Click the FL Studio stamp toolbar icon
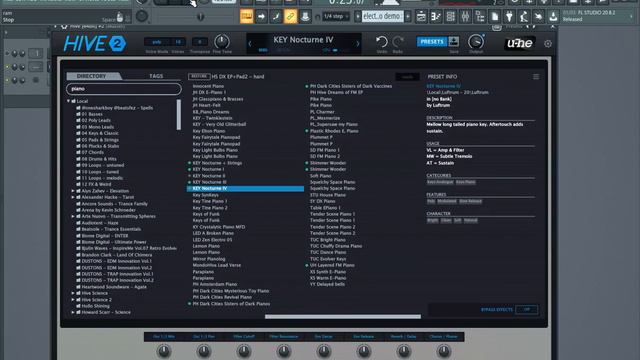Screen dimensions: 640x360 [305, 17]
